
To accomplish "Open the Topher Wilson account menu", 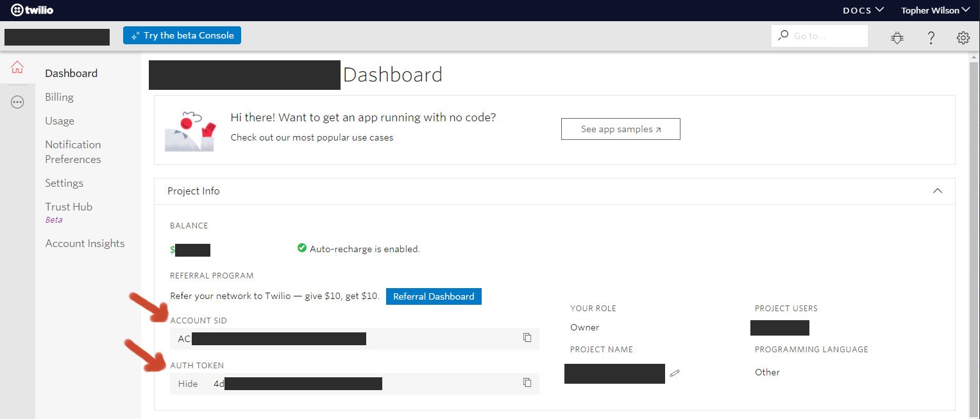I will pos(935,10).
